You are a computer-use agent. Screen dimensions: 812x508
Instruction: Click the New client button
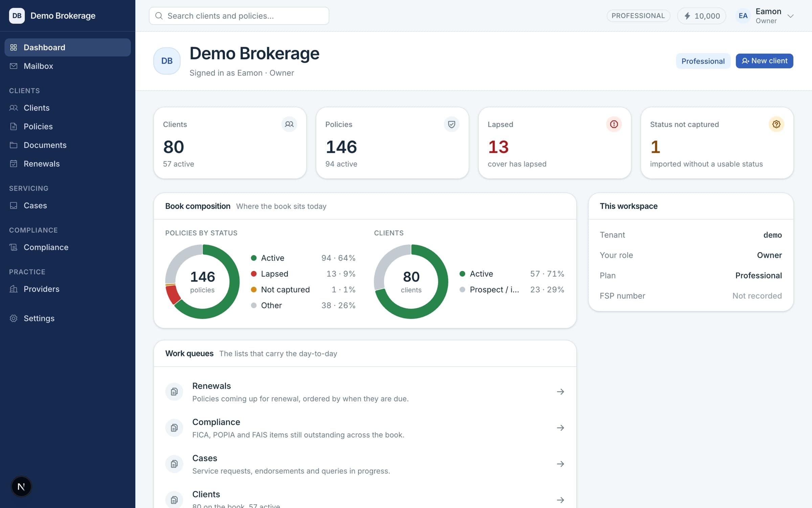764,61
